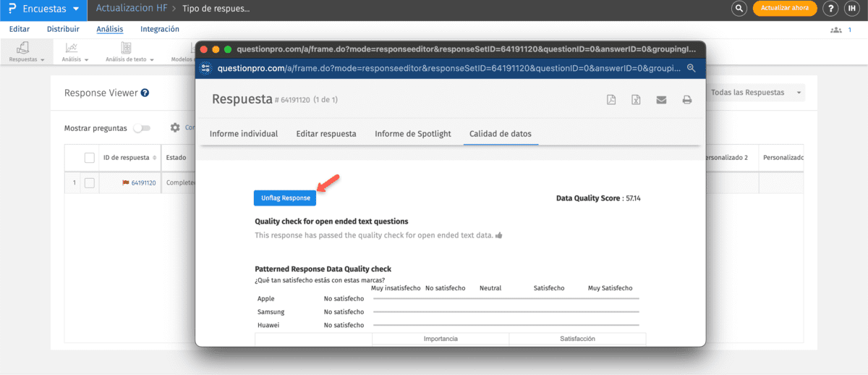
Task: Click the Importancia column header
Action: (441, 338)
